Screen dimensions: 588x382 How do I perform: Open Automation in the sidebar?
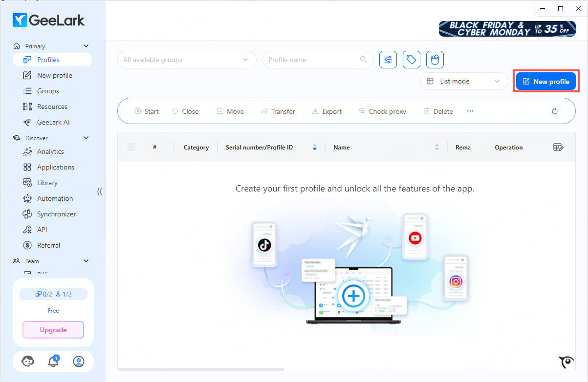coord(55,198)
